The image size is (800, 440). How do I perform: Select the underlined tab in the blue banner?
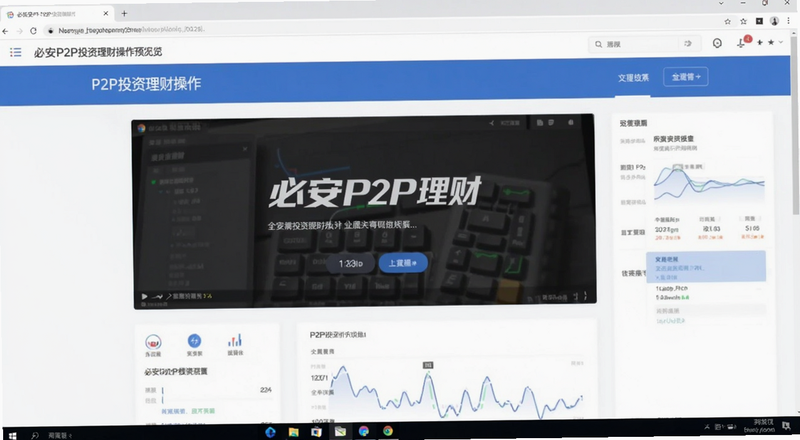633,78
